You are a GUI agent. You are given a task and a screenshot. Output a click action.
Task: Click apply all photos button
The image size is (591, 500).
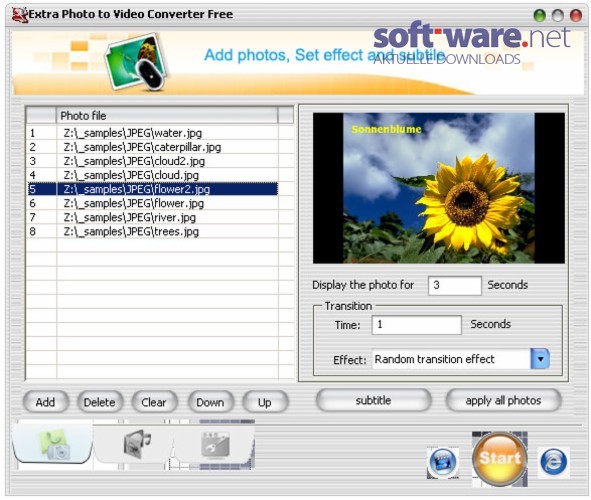point(503,400)
